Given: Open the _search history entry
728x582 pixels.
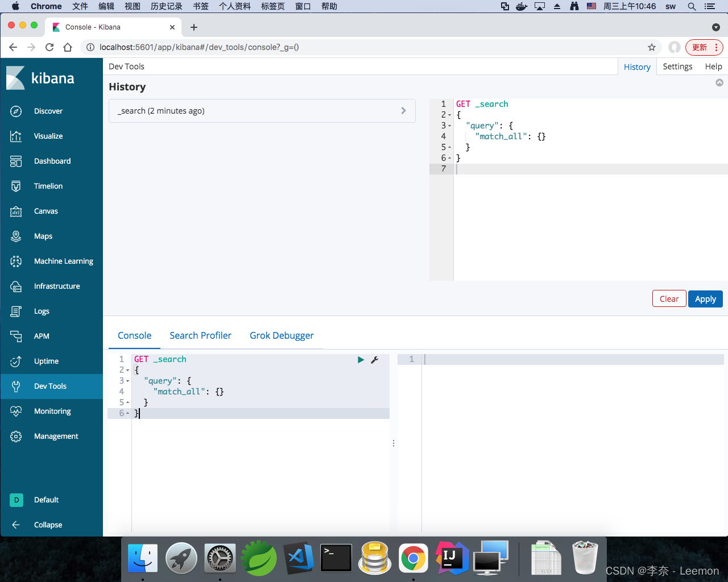Looking at the screenshot, I should (262, 111).
